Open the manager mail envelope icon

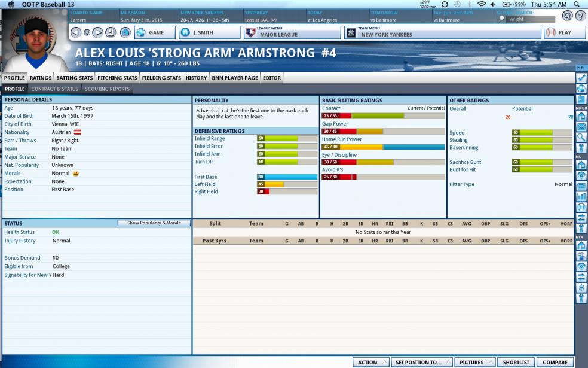click(581, 126)
